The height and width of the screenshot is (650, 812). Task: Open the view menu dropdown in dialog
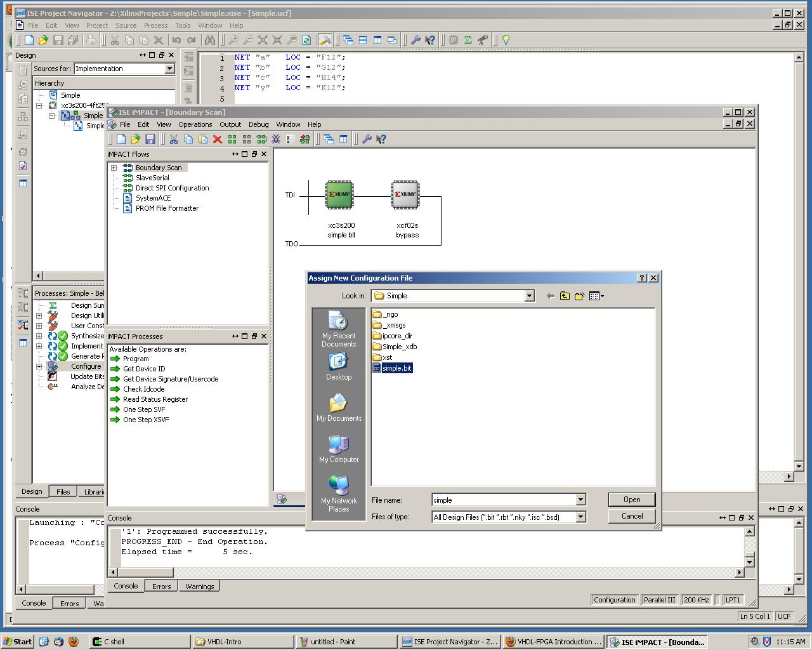[x=596, y=296]
